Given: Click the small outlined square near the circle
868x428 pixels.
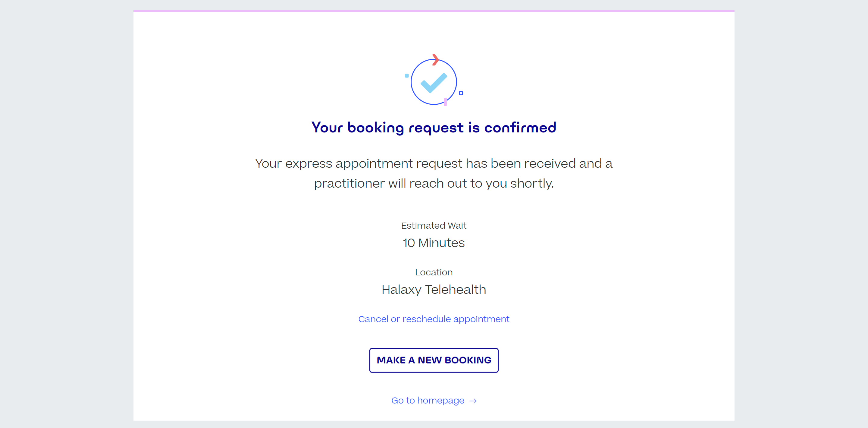Looking at the screenshot, I should point(461,93).
